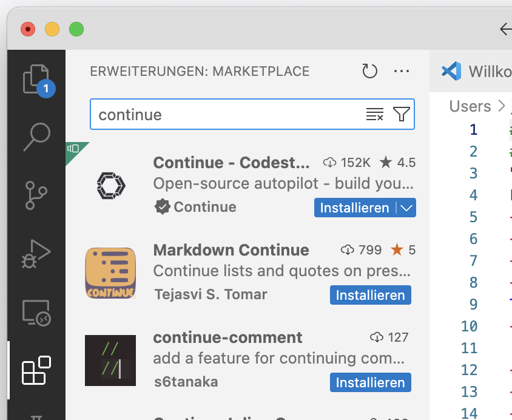Open the continue-comment extension title
The height and width of the screenshot is (420, 512).
tap(227, 337)
